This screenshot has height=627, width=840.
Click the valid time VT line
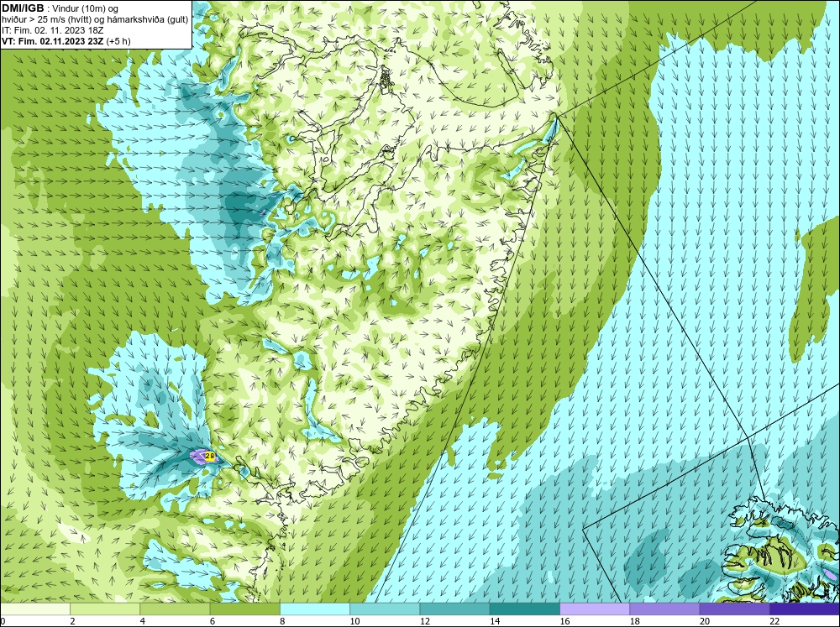coord(66,41)
